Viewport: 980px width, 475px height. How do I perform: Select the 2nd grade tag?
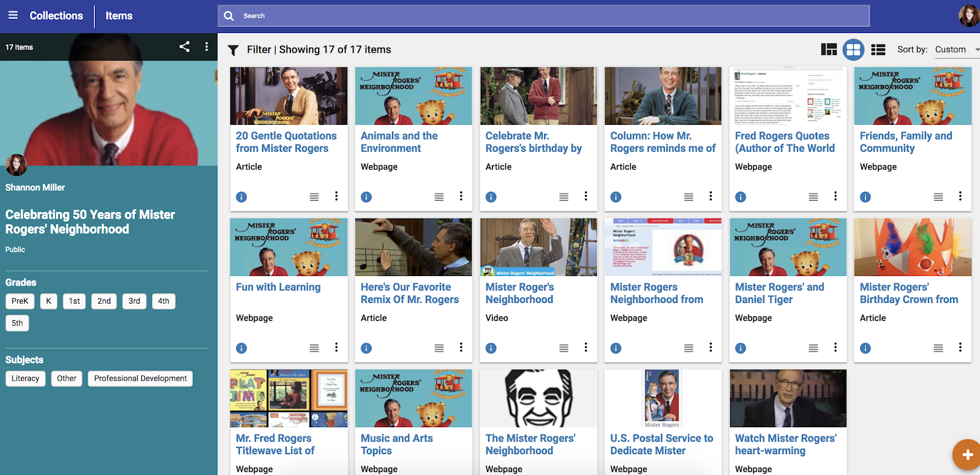click(x=104, y=301)
